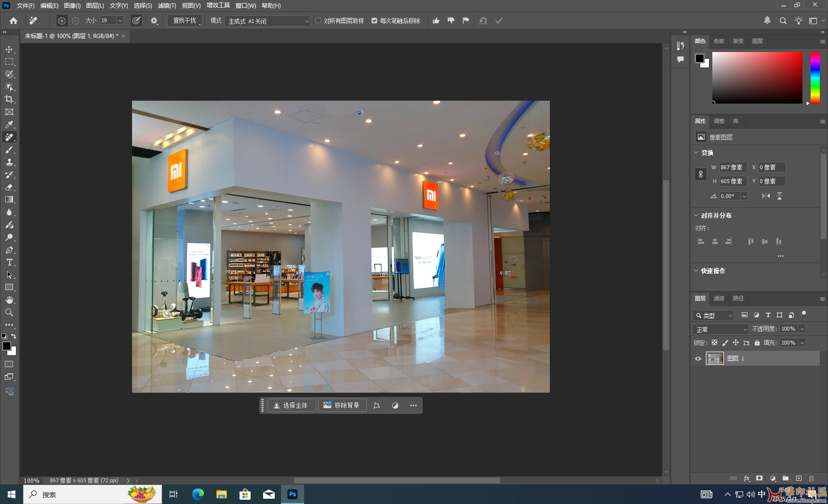Toggle lock transparent pixels
The width and height of the screenshot is (828, 504).
pos(715,343)
